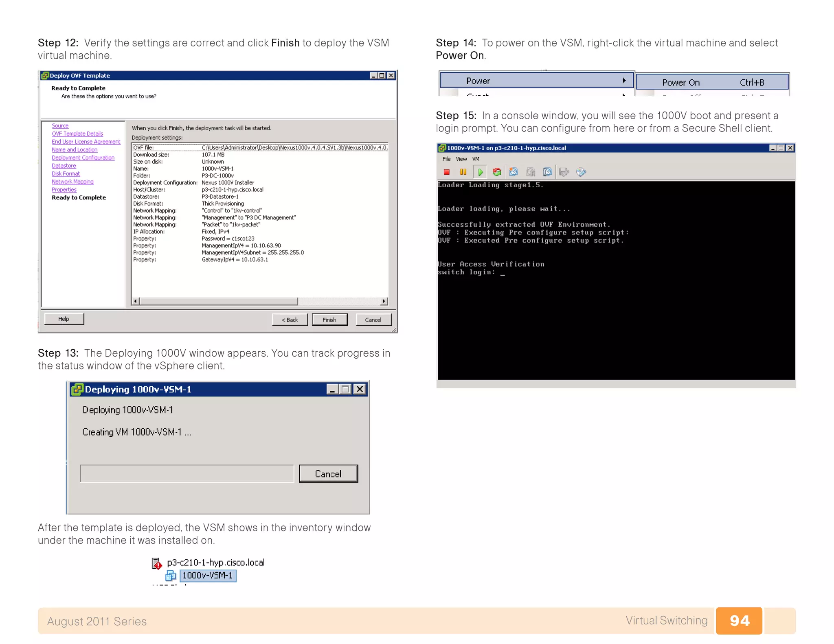Image resolution: width=834 pixels, height=644 pixels.
Task: Cancel the Deploying 1000v-VSM-1 progress dialog
Action: [x=328, y=474]
